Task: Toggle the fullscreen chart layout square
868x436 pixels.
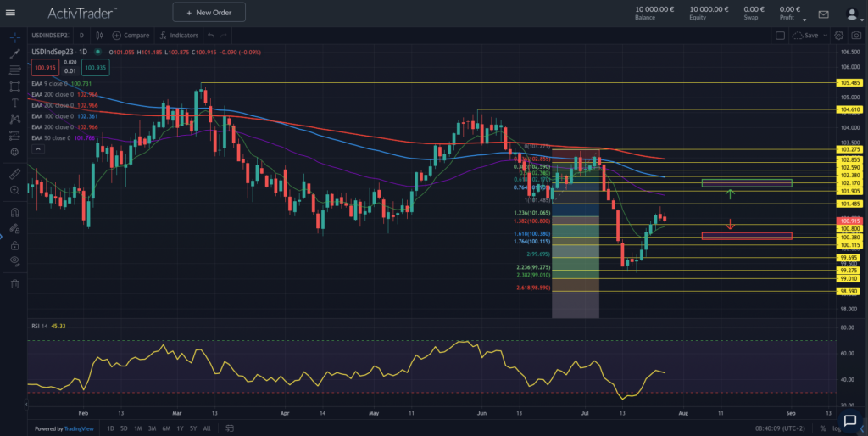Action: 780,36
